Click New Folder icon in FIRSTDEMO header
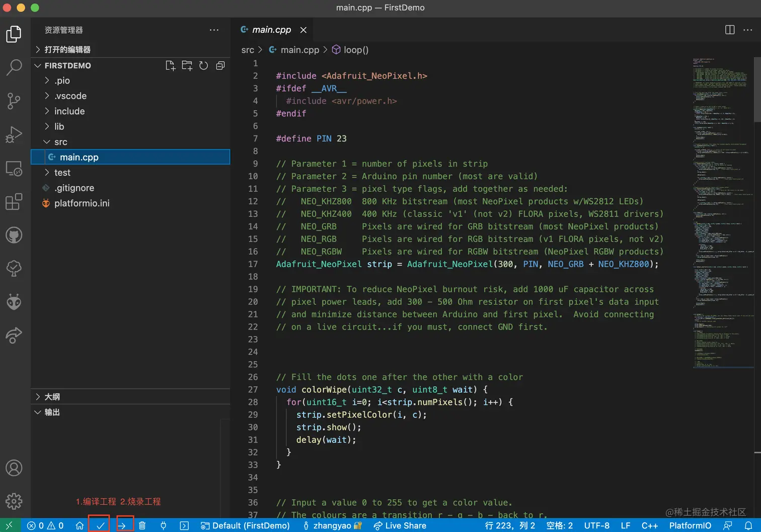 tap(187, 65)
